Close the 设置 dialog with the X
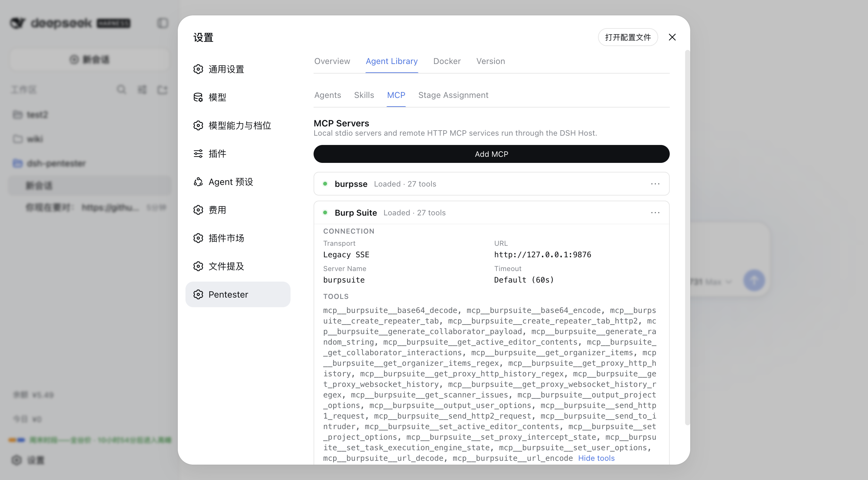 click(x=672, y=37)
